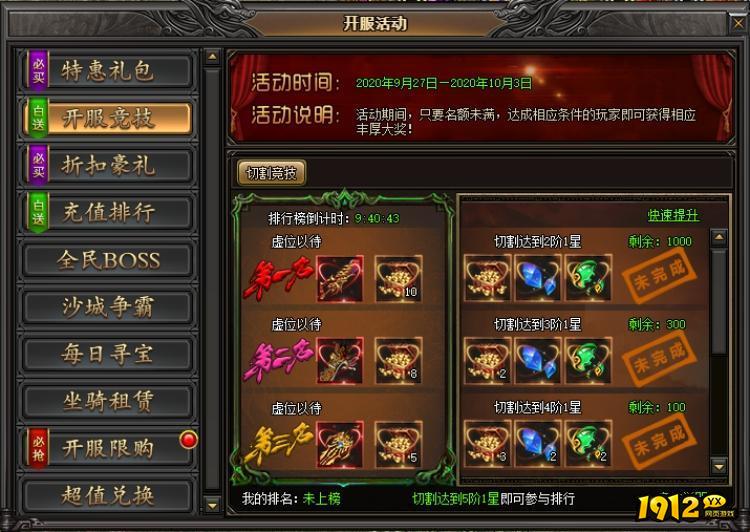
Task: Click the sidebar scroll up arrow
Action: pos(211,57)
